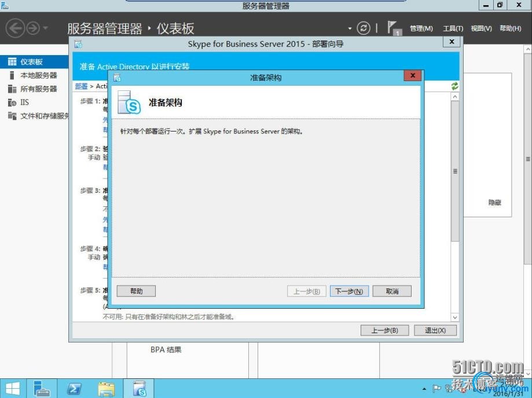Screen dimensions: 532x398
Task: Click the IIS sidebar icon
Action: (x=12, y=102)
